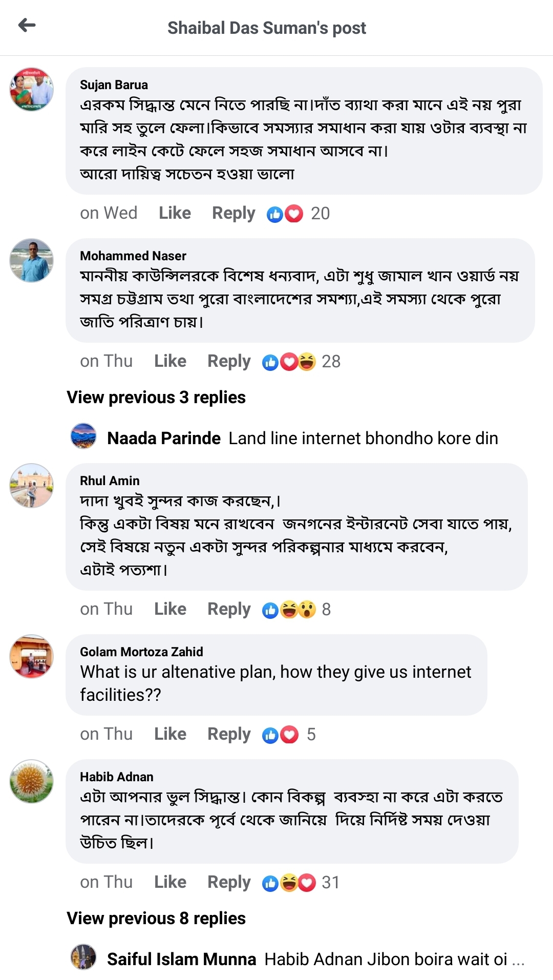553x980 pixels.
Task: View reaction icons on Rhul Amin's comment
Action: coord(289,610)
